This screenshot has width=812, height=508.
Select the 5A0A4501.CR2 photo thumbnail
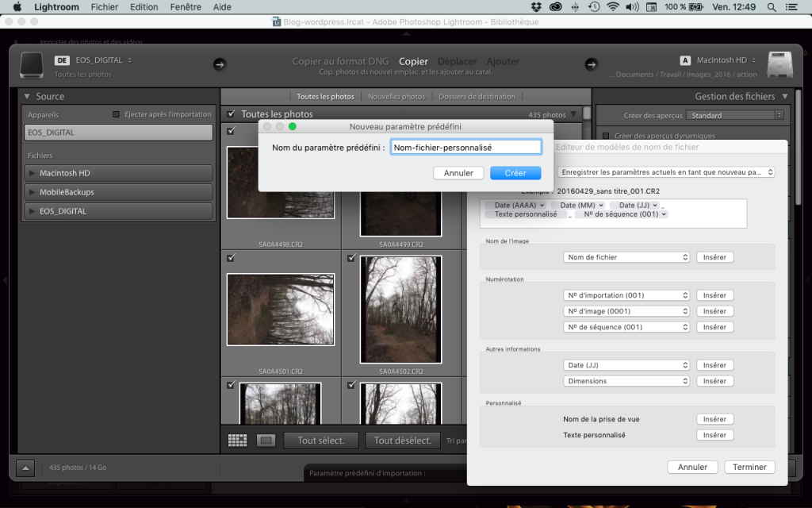coord(281,310)
